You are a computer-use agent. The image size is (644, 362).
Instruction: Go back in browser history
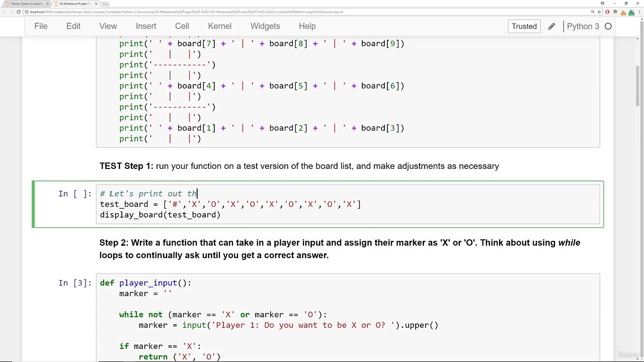click(5, 12)
